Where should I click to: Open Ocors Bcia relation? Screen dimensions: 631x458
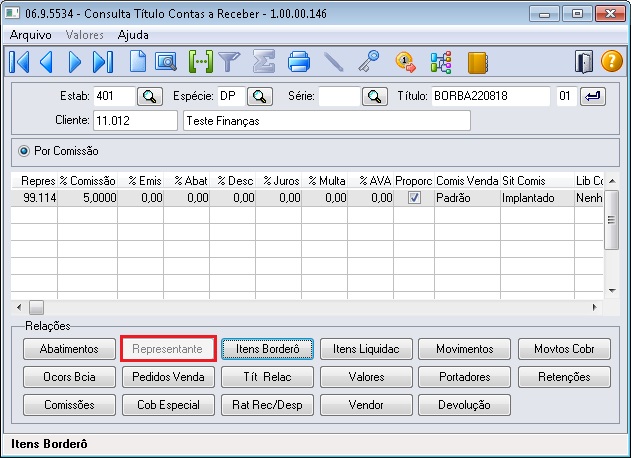click(x=69, y=377)
